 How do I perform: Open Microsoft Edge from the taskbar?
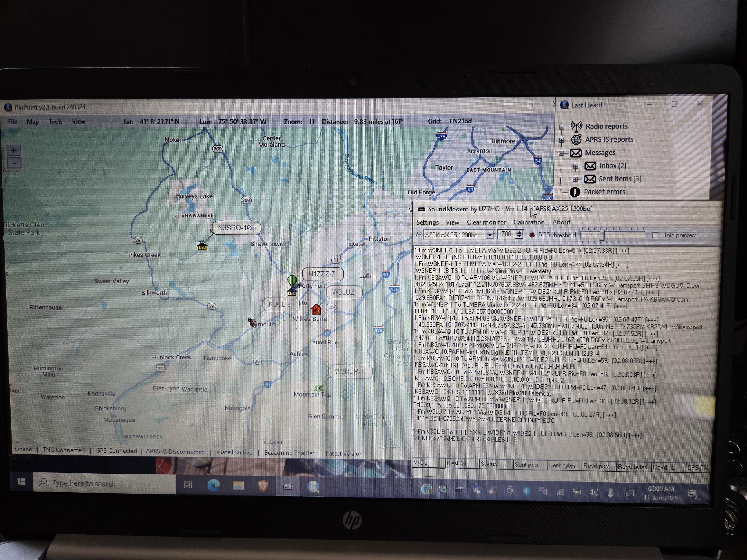click(213, 486)
